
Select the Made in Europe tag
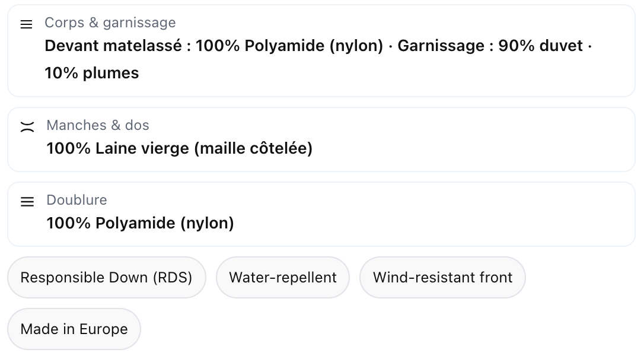pyautogui.click(x=74, y=329)
